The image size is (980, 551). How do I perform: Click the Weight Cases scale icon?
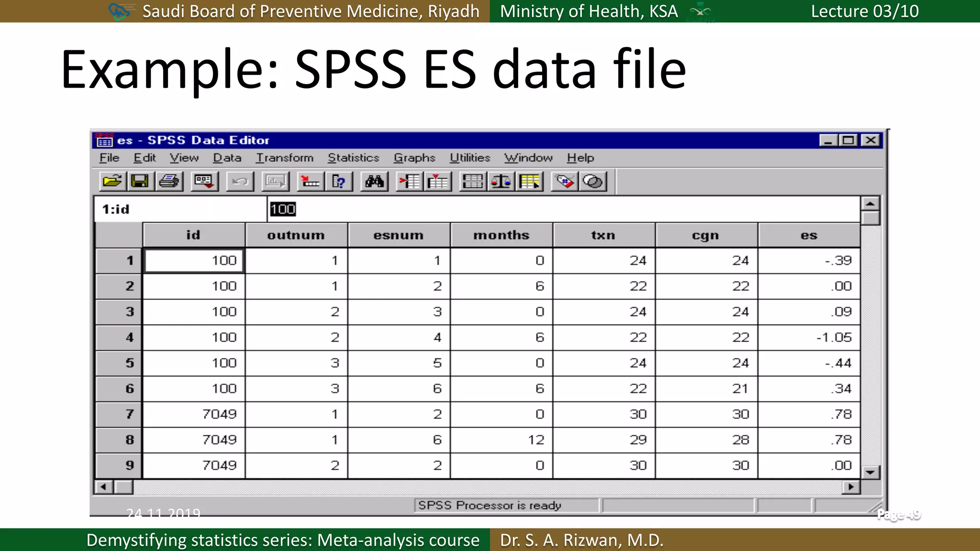click(x=501, y=182)
